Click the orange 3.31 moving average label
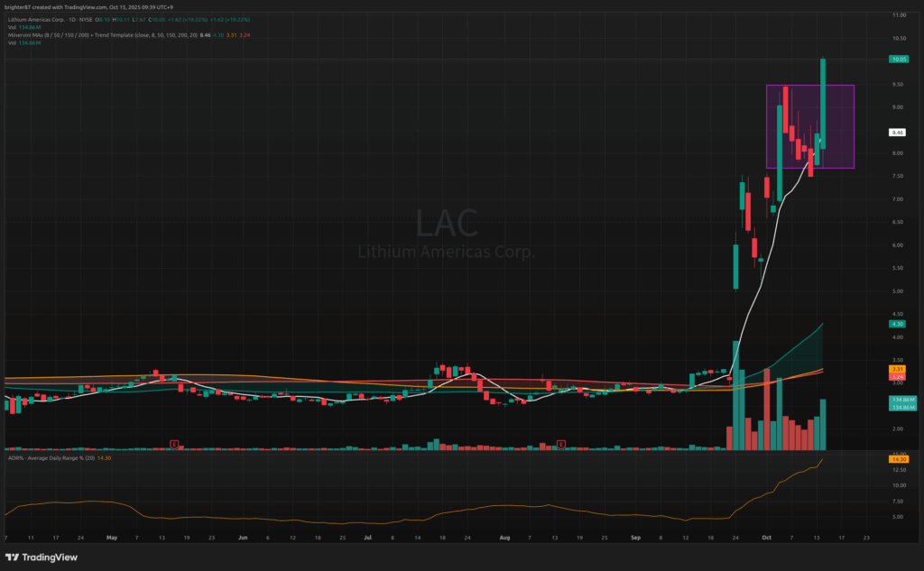Image resolution: width=924 pixels, height=571 pixels. [x=898, y=368]
